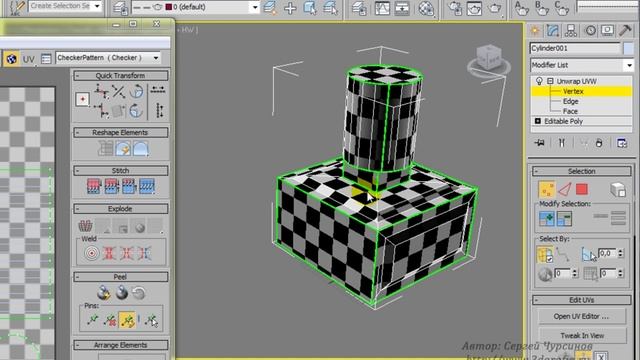Toggle Vertex sub-object button in Selection rollout
The height and width of the screenshot is (360, 640).
[x=547, y=189]
